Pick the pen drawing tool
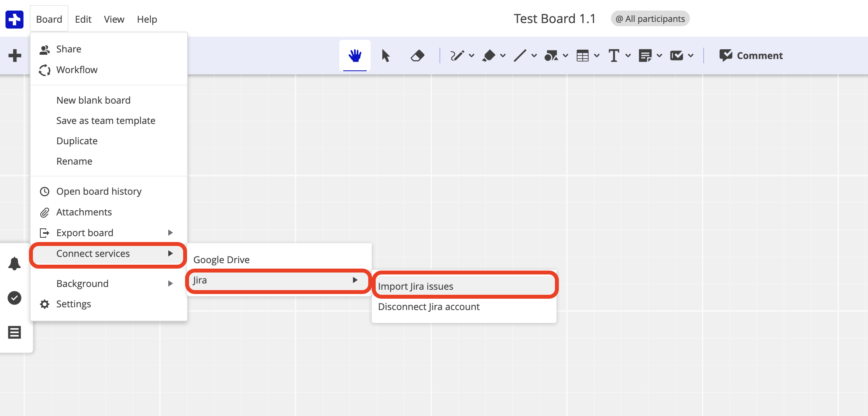 coord(457,56)
